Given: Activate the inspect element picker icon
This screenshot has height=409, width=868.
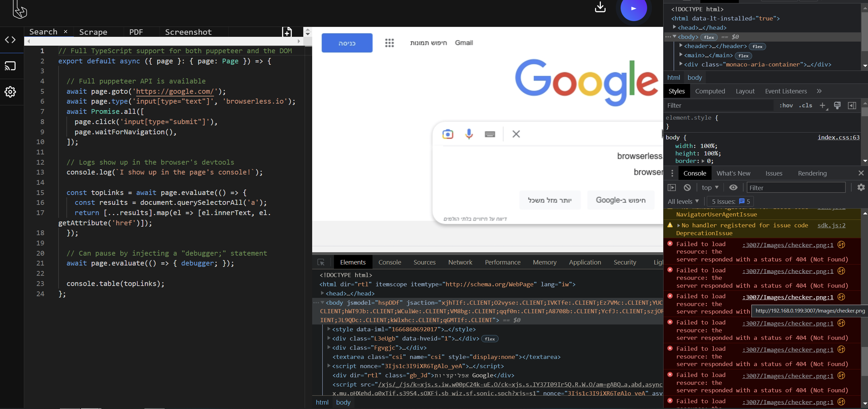Looking at the screenshot, I should point(321,262).
